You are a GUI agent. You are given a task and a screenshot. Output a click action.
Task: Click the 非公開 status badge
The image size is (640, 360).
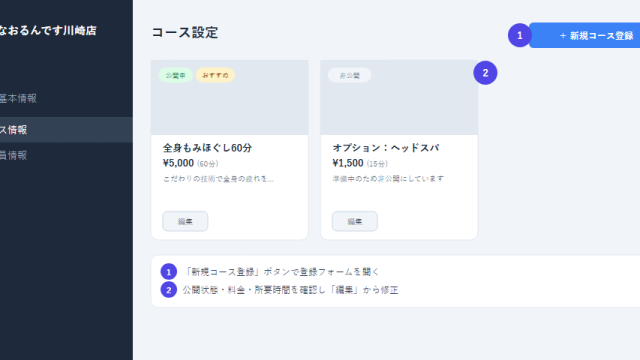coord(350,76)
